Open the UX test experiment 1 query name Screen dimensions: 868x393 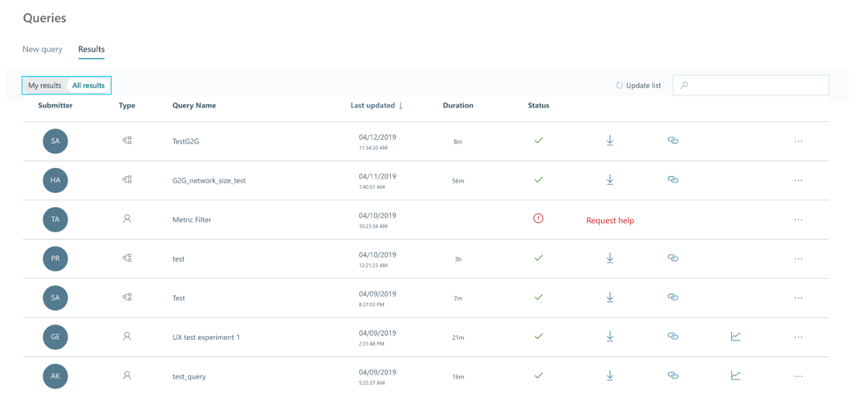click(206, 337)
